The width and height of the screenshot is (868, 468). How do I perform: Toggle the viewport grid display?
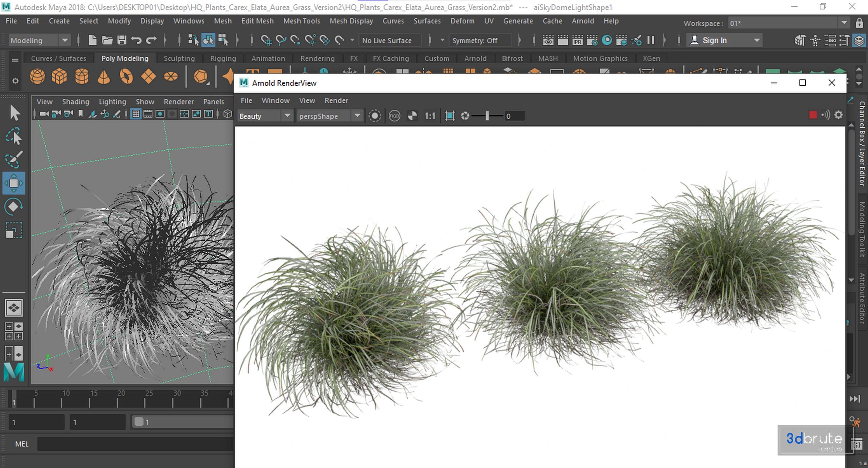point(136,114)
